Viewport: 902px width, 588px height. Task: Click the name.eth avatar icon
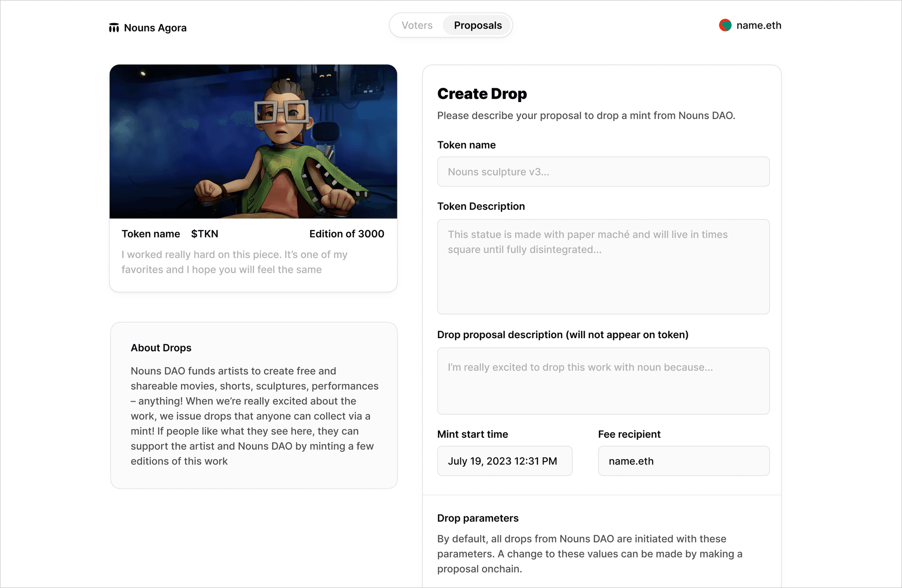tap(725, 25)
